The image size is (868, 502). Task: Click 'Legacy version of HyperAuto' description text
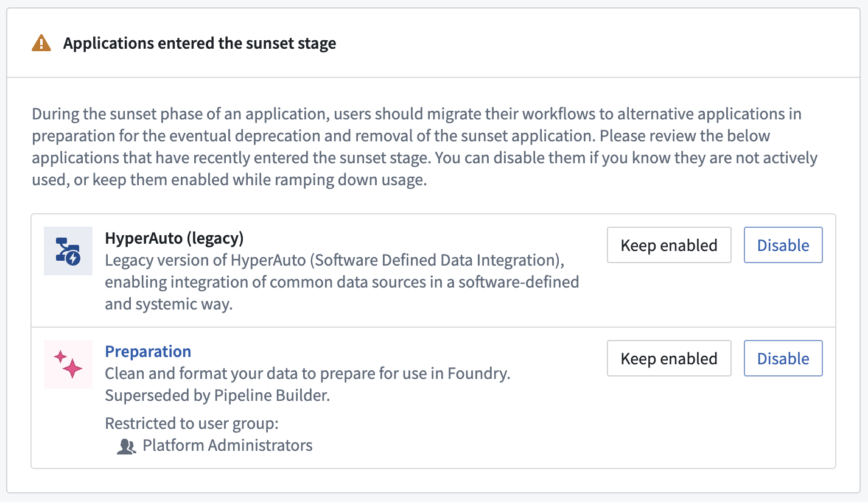pyautogui.click(x=342, y=281)
